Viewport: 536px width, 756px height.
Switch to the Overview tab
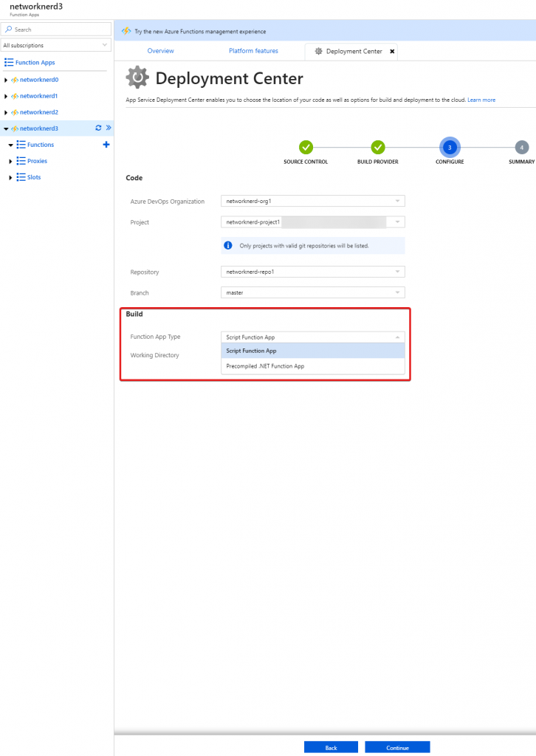(160, 51)
